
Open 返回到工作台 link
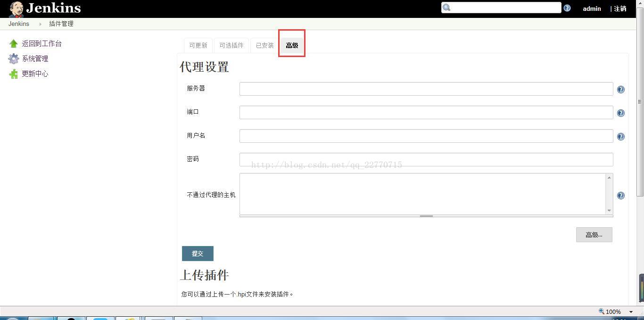click(x=42, y=43)
